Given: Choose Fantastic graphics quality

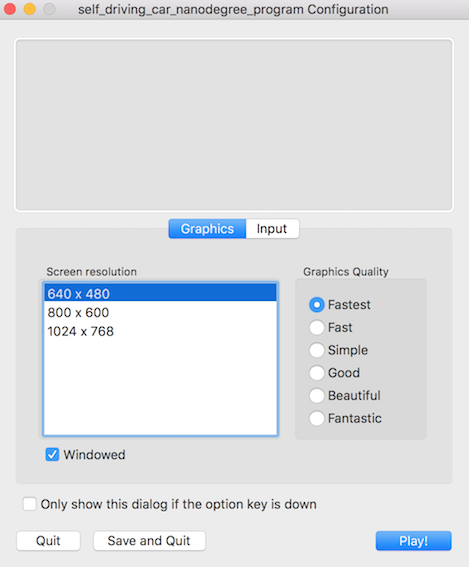Looking at the screenshot, I should click(x=316, y=418).
